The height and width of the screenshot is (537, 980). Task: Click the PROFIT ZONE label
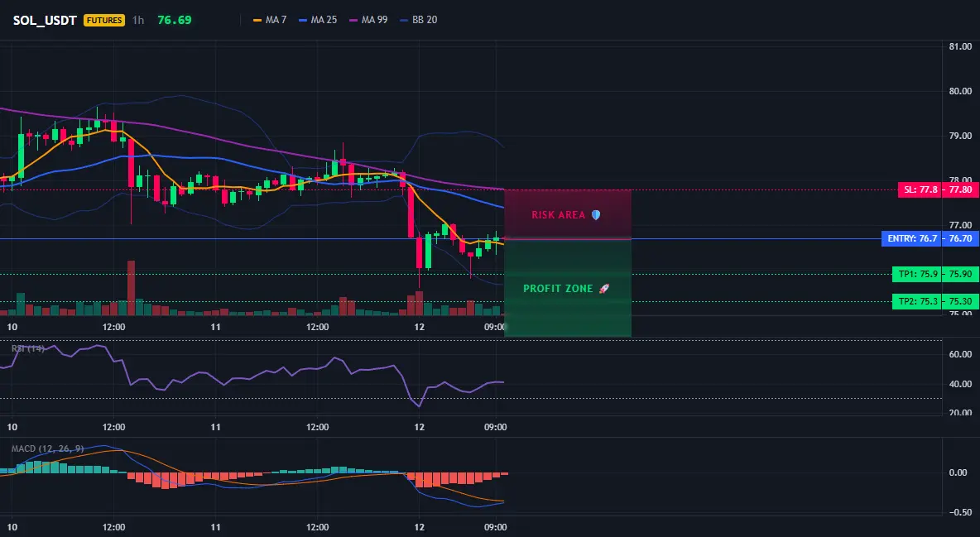point(558,289)
